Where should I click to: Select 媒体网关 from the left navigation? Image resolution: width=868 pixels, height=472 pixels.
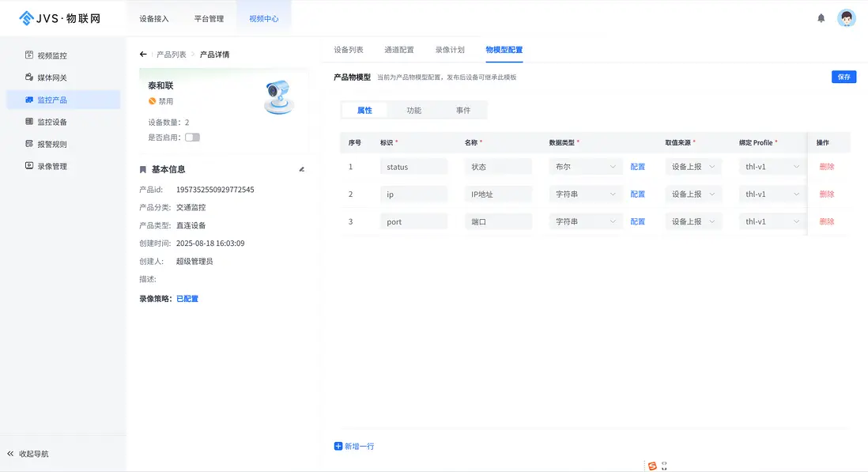tap(49, 77)
